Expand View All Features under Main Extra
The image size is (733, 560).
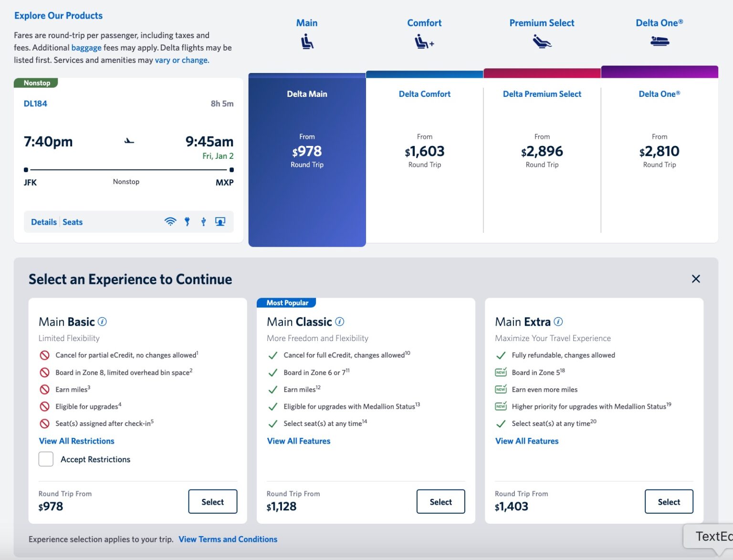click(526, 441)
